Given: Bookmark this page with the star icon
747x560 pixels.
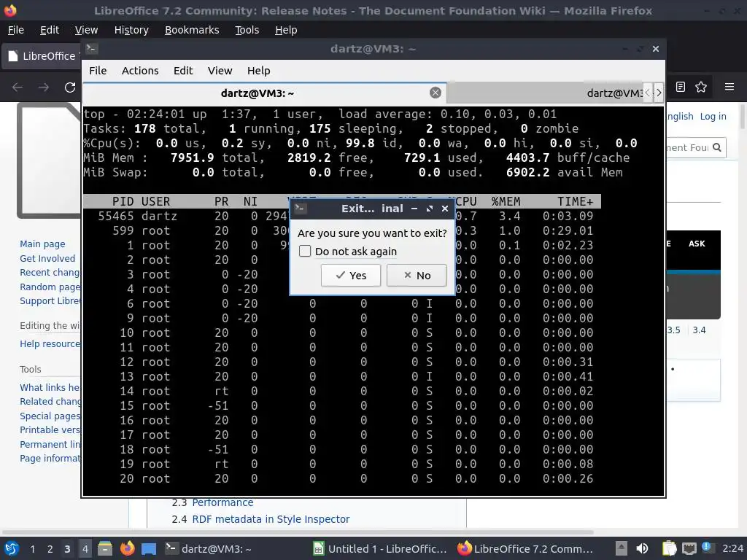Looking at the screenshot, I should click(701, 87).
